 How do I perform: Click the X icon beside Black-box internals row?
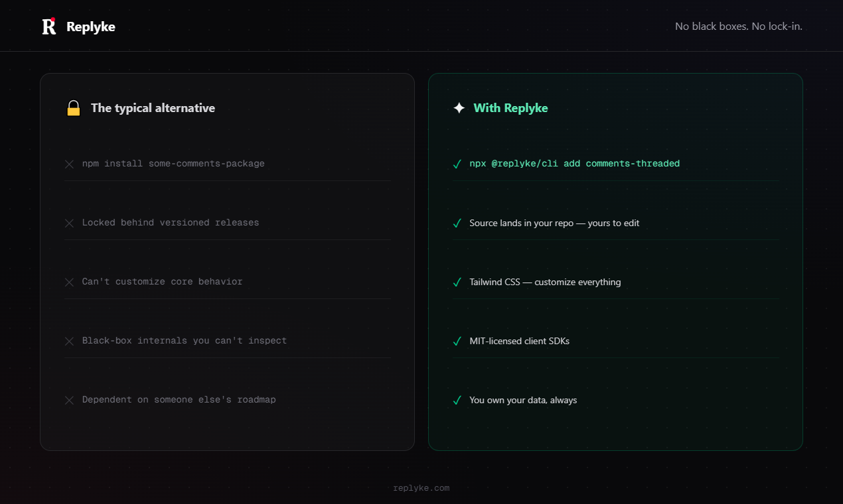(69, 341)
